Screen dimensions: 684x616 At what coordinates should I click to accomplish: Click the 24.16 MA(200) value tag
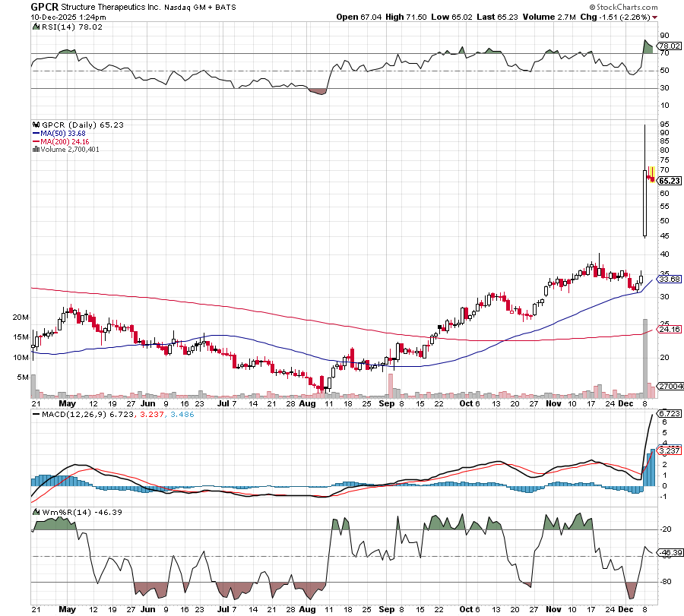(x=669, y=330)
